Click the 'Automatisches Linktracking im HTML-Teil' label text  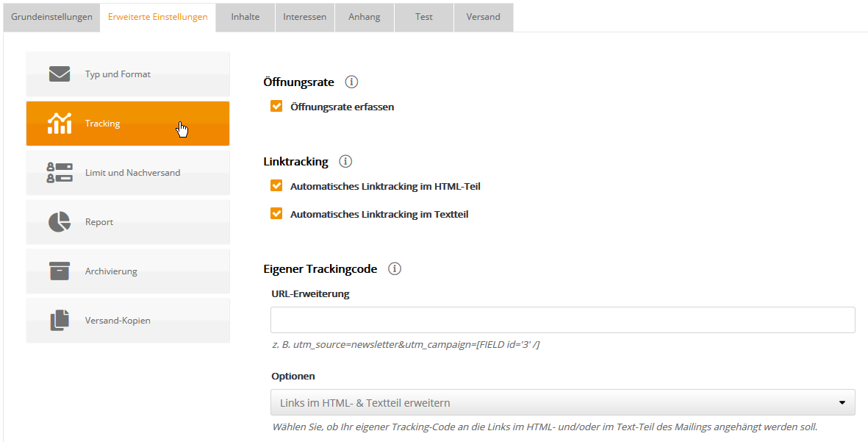tap(385, 187)
